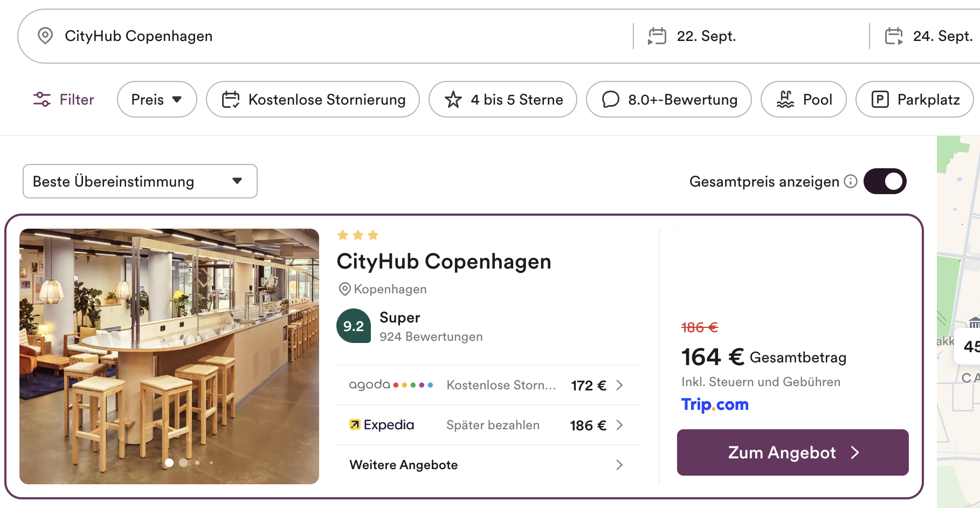
Task: Enable the Parkplatz filter
Action: [x=914, y=99]
